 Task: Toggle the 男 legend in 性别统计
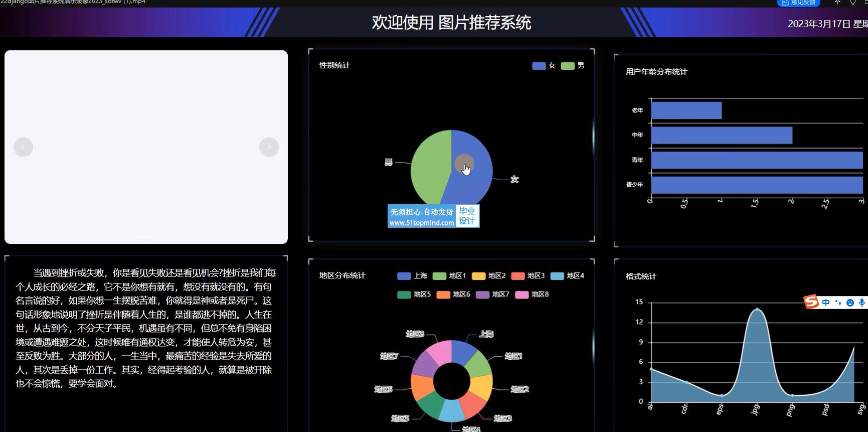coord(573,66)
